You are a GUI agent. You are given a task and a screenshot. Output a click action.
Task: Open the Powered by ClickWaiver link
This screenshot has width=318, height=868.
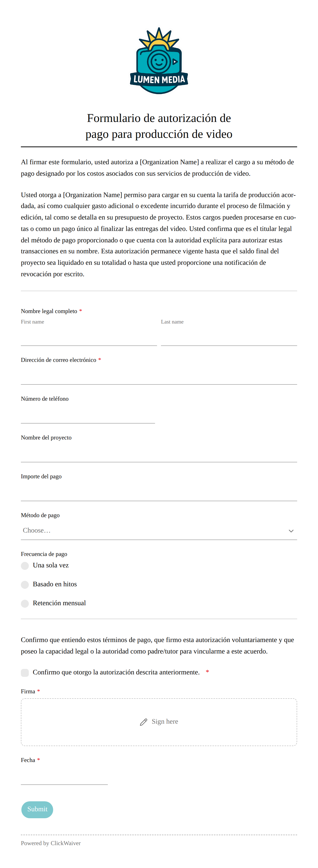point(51,843)
